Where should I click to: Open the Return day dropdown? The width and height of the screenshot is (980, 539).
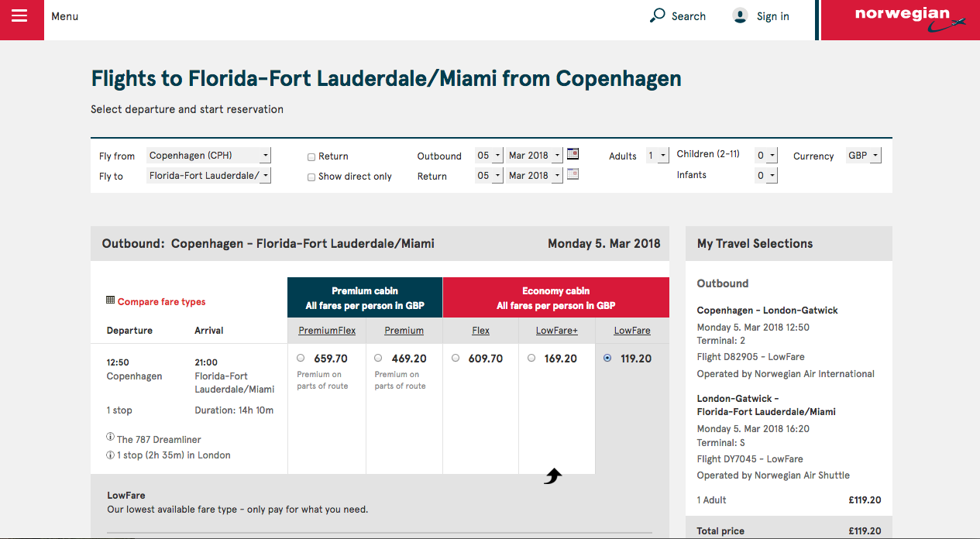coord(489,176)
